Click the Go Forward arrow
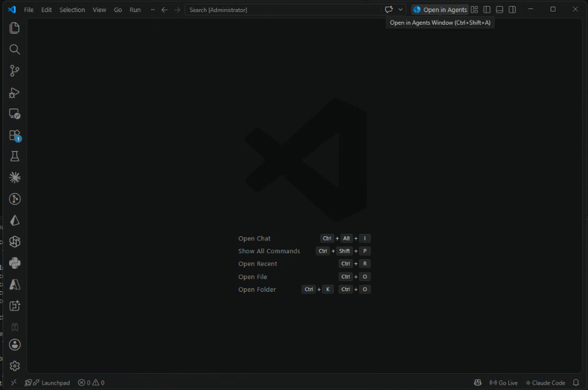 (x=177, y=10)
